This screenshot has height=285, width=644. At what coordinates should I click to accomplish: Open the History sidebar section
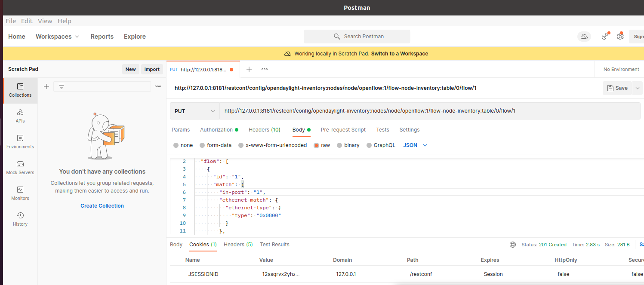pyautogui.click(x=20, y=219)
